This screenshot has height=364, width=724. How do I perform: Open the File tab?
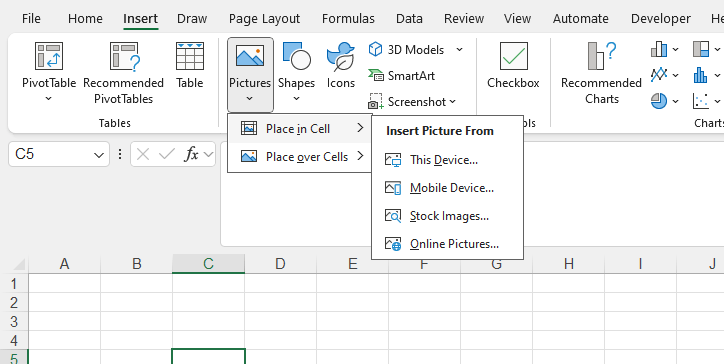pos(31,18)
